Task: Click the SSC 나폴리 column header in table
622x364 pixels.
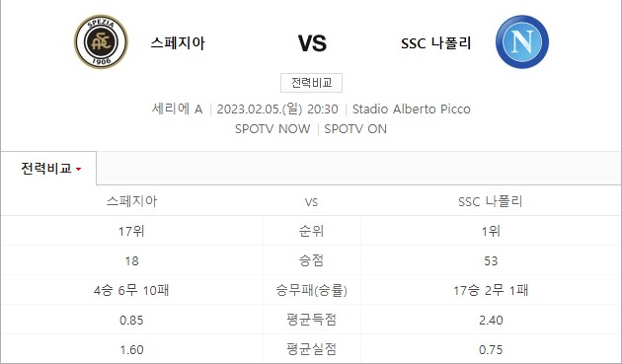Action: pos(491,201)
